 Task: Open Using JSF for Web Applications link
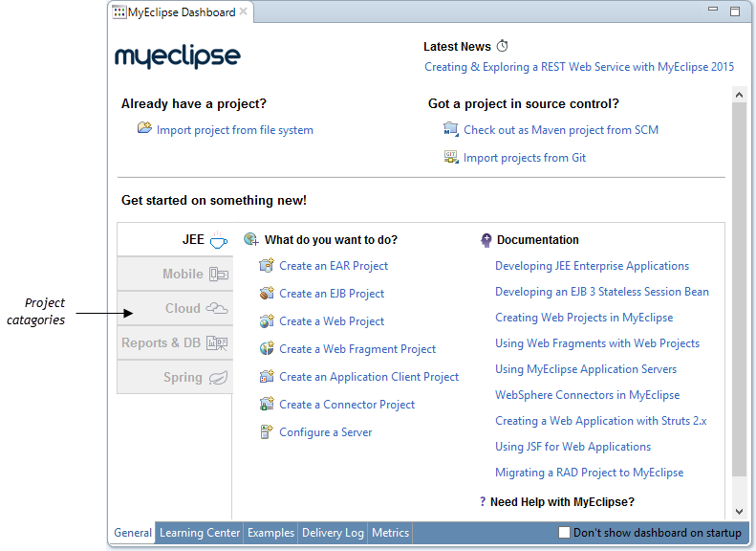click(x=572, y=447)
